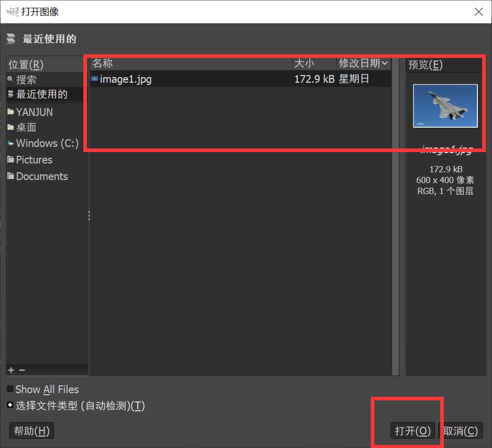Viewport: 492px width, 448px height.
Task: Add bookmark with the plus icon
Action: pos(11,370)
